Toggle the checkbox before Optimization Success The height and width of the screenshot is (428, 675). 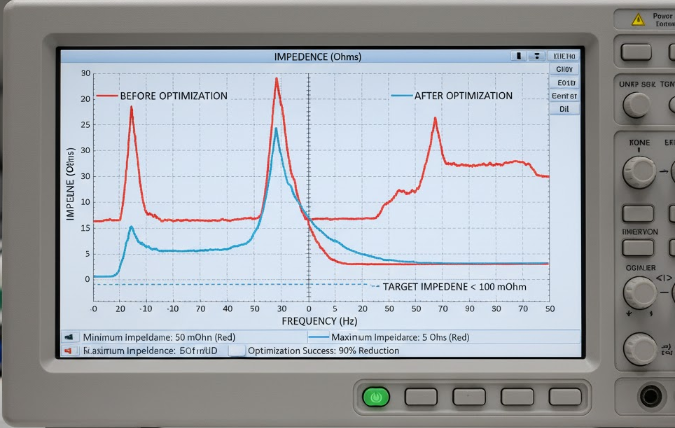237,350
